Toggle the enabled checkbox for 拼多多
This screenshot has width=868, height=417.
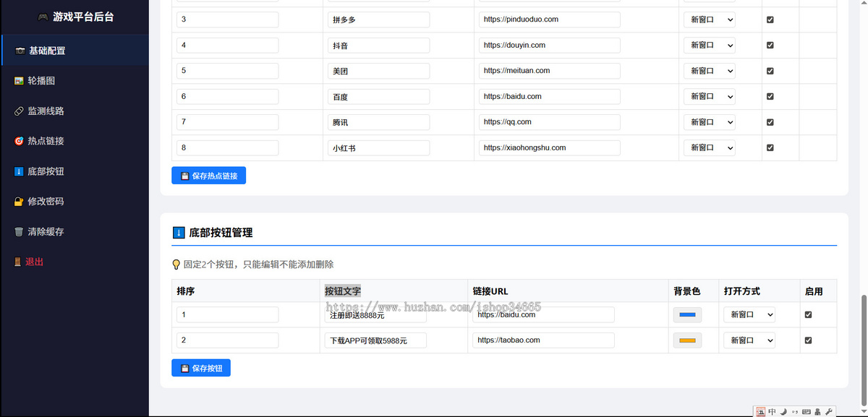point(770,20)
